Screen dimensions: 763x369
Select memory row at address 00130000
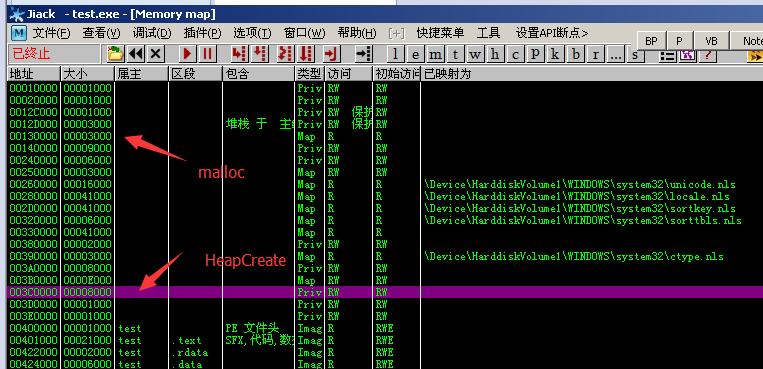[x=385, y=136]
